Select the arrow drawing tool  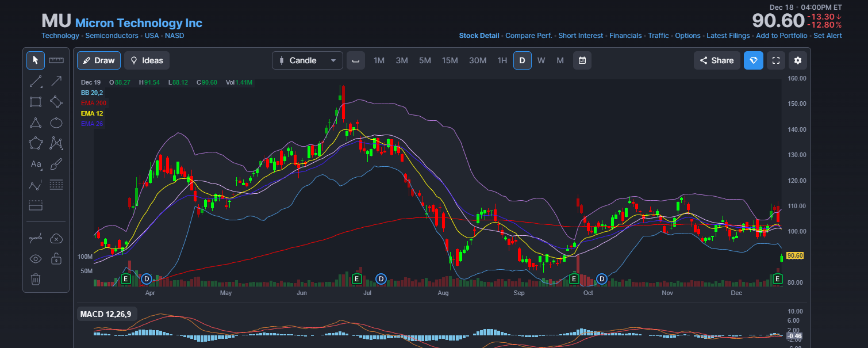56,81
